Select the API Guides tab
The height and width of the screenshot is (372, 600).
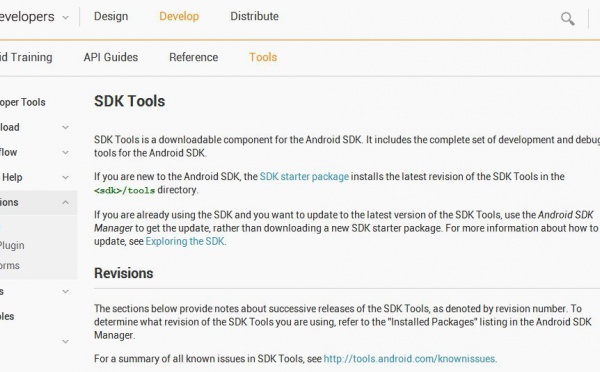click(111, 57)
